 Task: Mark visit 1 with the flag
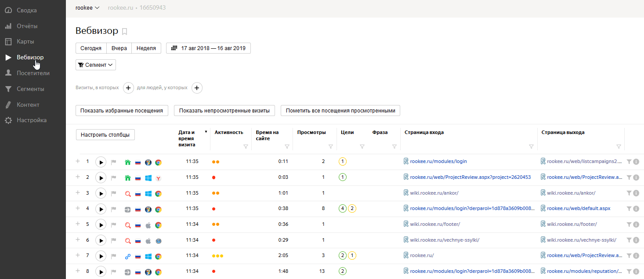coord(114,162)
